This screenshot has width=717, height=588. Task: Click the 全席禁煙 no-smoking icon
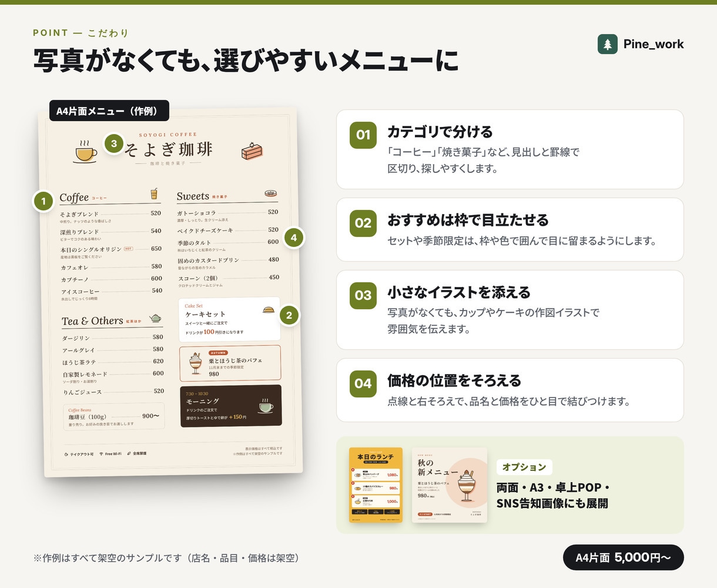129,453
